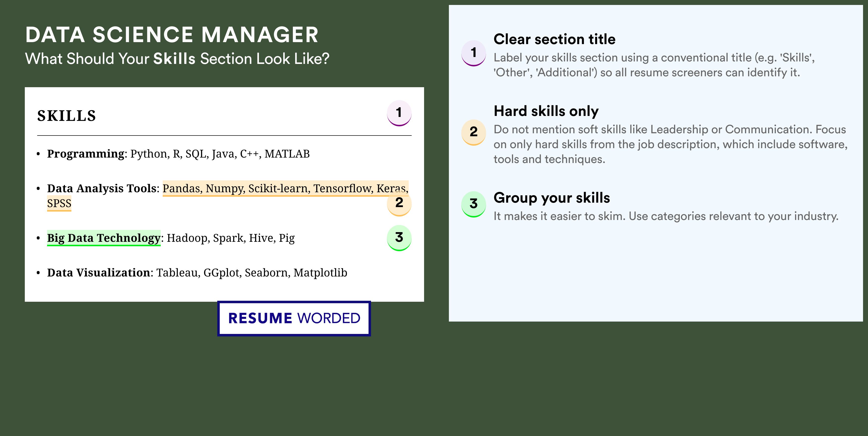Viewport: 868px width, 436px height.
Task: Click the Hard skills only heading
Action: pos(546,111)
